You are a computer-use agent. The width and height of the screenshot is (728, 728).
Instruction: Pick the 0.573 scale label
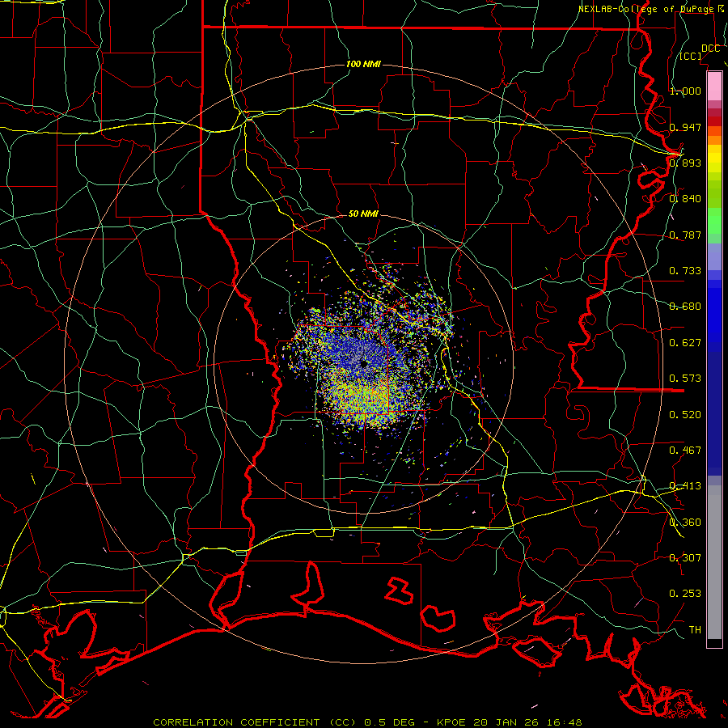pyautogui.click(x=685, y=379)
